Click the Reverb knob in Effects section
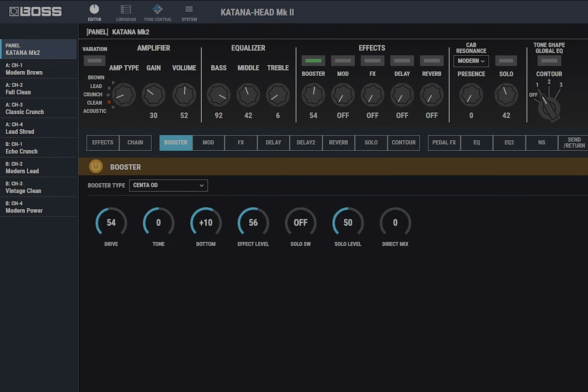The height and width of the screenshot is (392, 588). pos(432,95)
